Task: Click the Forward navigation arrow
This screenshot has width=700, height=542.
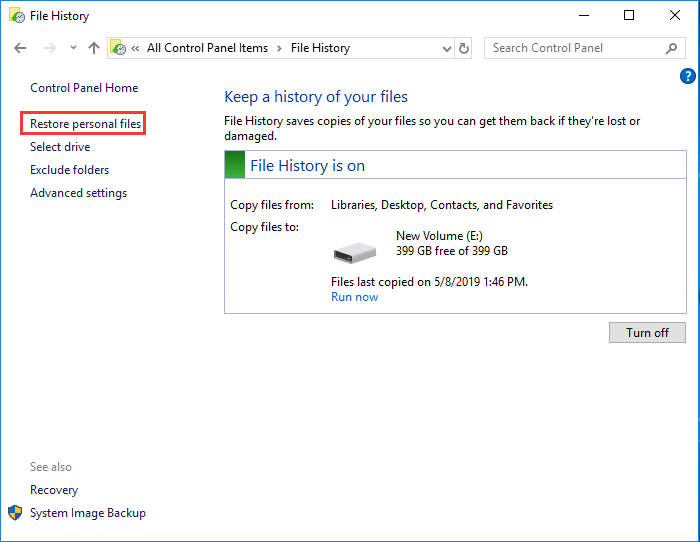Action: click(50, 48)
